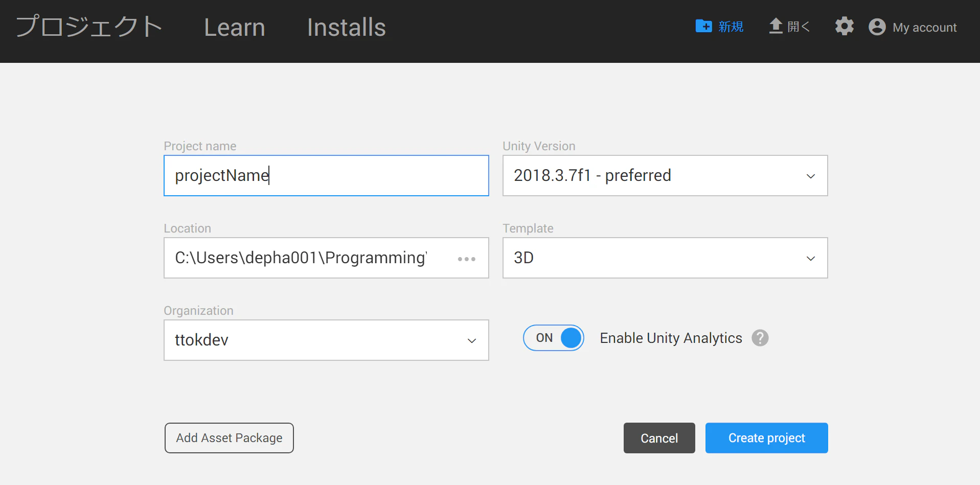The height and width of the screenshot is (485, 980).
Task: Click the open project upload icon
Action: point(776,26)
